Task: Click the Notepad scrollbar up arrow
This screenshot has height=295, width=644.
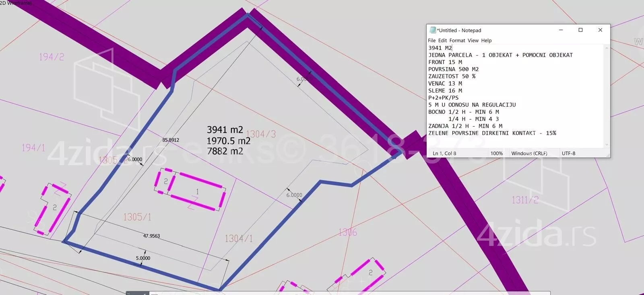Action: 607,48
